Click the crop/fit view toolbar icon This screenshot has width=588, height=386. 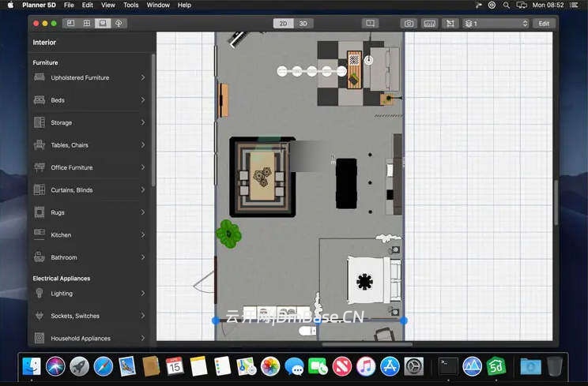tap(450, 24)
